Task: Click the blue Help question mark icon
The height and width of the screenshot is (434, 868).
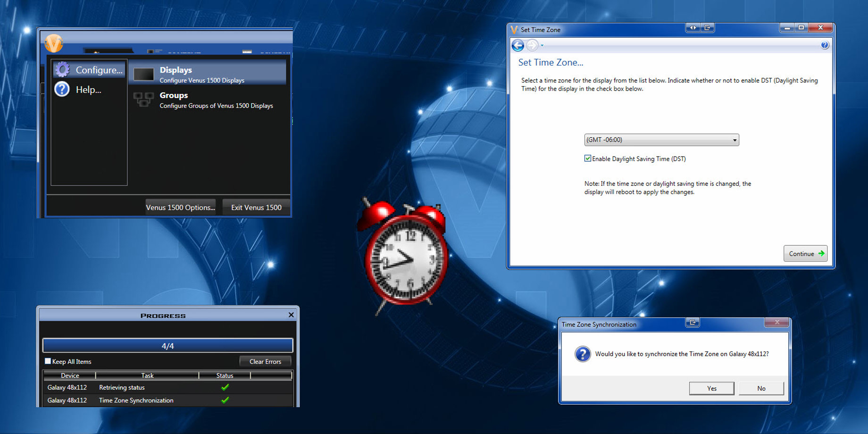Action: (x=62, y=89)
